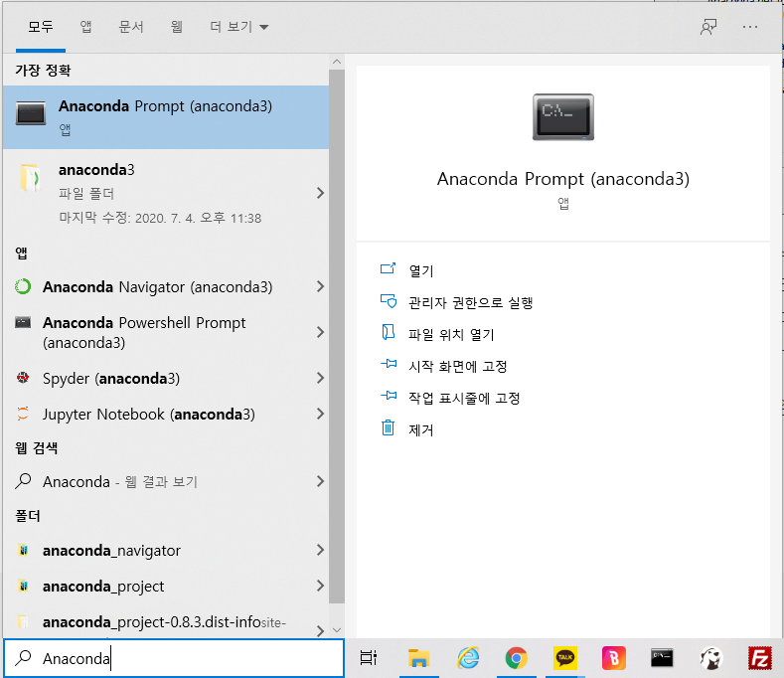Expand anaconda_navigator folder arrow

pyautogui.click(x=321, y=550)
